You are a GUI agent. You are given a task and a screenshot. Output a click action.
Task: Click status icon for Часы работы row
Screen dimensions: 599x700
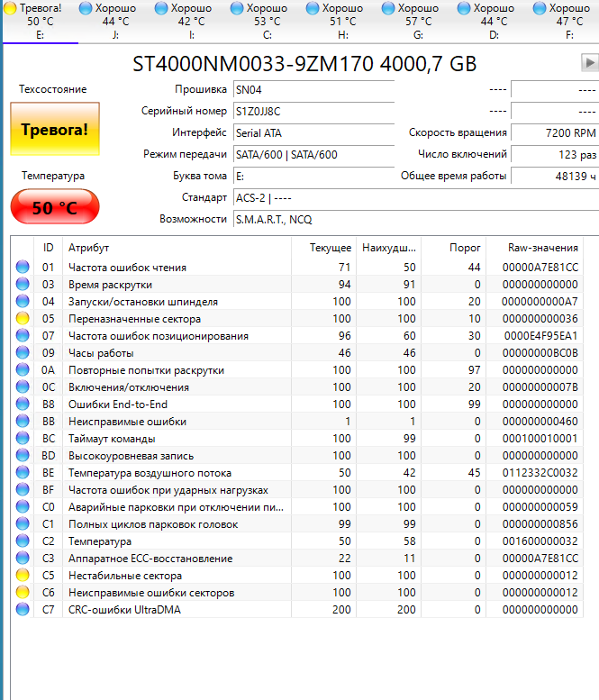tap(23, 352)
